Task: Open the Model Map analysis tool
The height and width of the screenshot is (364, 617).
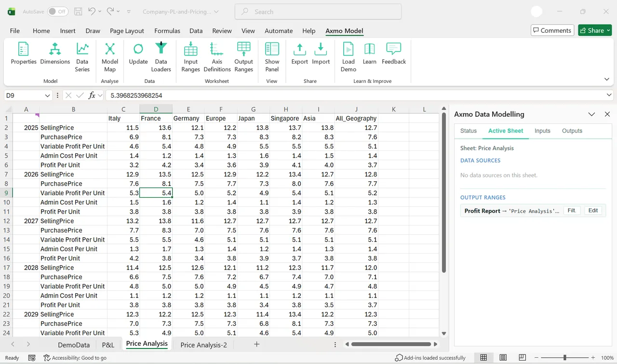Action: coord(110,57)
